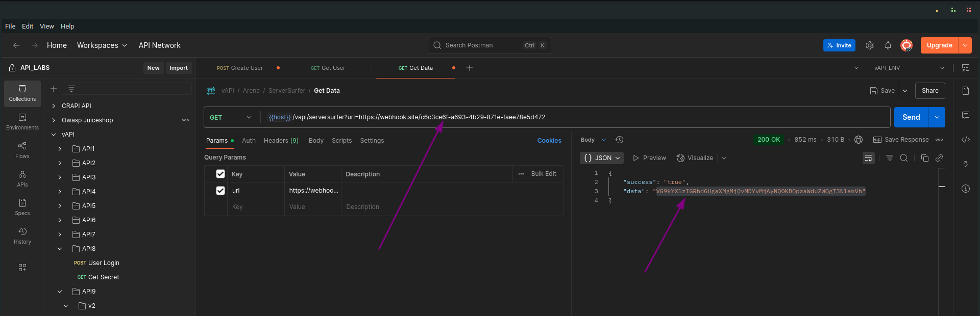Open the HTTP method GET dropdown
This screenshot has height=316, width=980.
pos(231,117)
